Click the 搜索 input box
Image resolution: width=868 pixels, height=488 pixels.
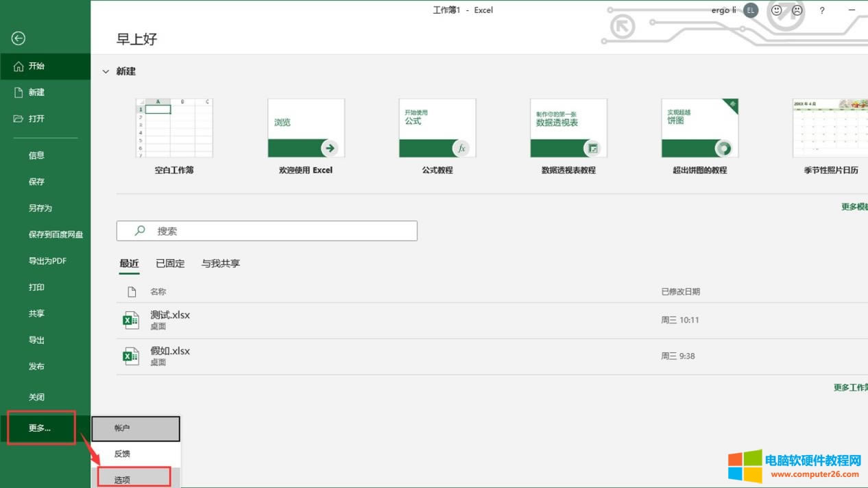pyautogui.click(x=267, y=231)
